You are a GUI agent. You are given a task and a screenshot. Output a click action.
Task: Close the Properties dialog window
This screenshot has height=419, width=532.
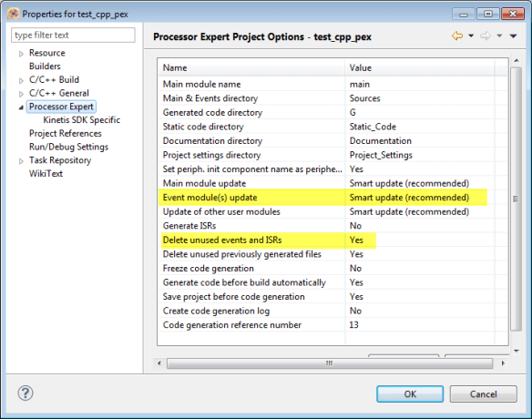[x=513, y=14]
